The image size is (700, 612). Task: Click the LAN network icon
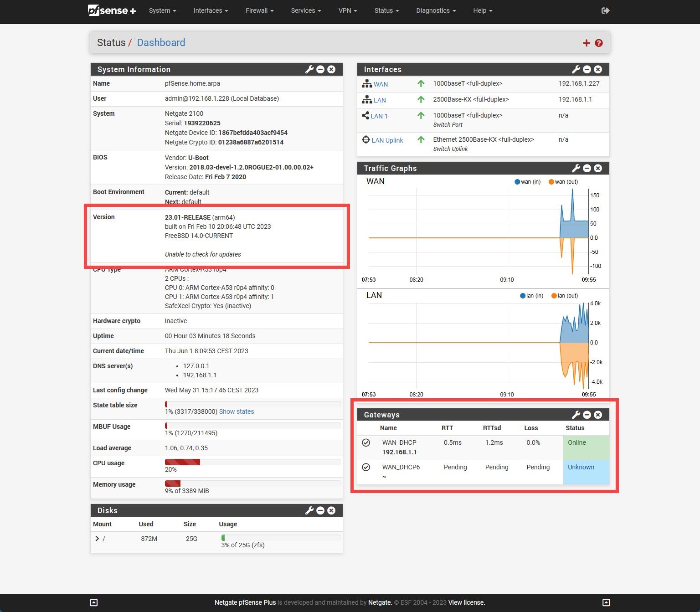[x=367, y=100]
